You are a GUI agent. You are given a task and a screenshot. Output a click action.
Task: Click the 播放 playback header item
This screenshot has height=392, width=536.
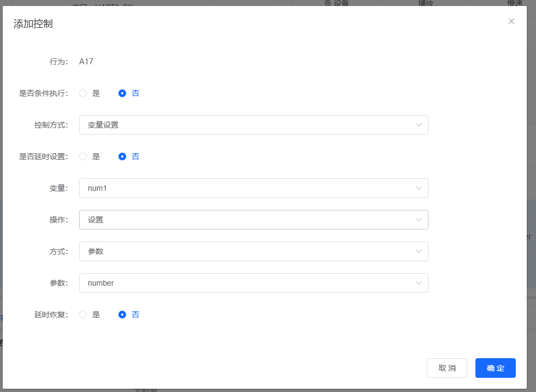tap(427, 3)
